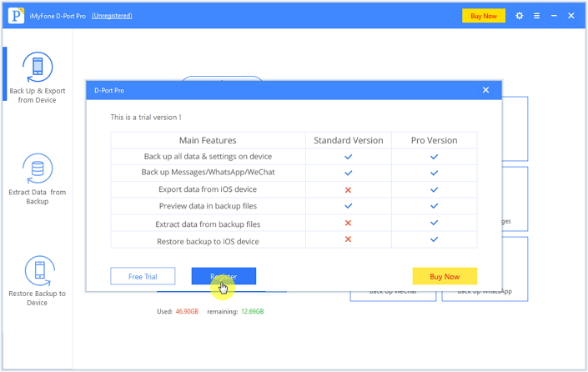588x372 pixels.
Task: Click 'Preview data in backup files' row text
Action: 208,206
